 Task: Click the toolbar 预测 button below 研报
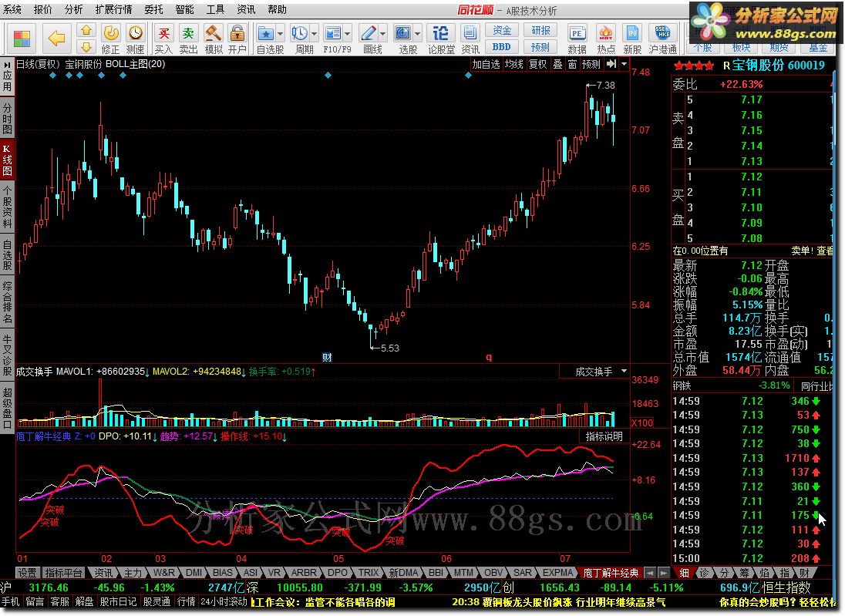[540, 47]
